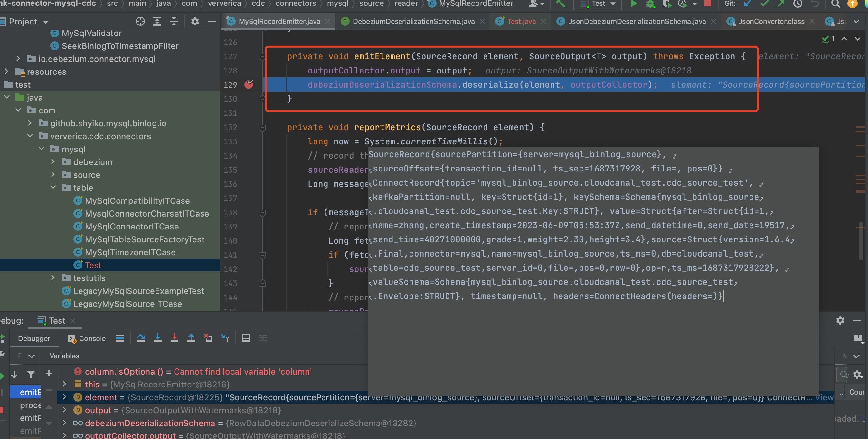The image size is (868, 439).
Task: Select Test class in project tree
Action: [x=93, y=265]
